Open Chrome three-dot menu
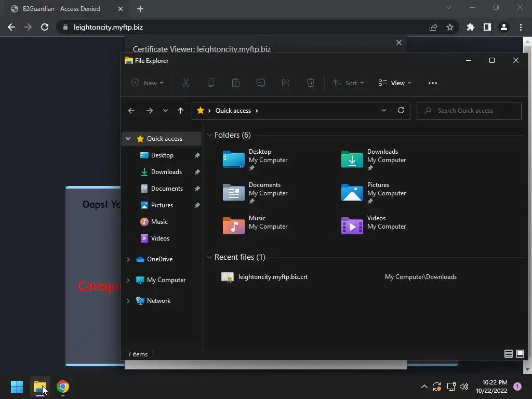532x399 pixels. click(521, 27)
